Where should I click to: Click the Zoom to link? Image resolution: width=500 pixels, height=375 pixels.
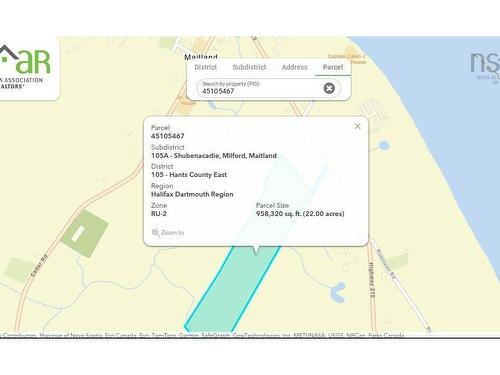168,233
